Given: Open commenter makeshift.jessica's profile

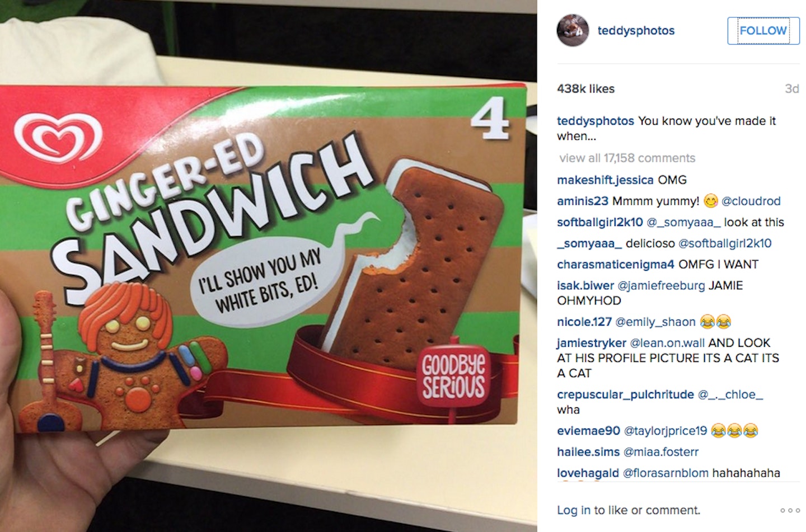Looking at the screenshot, I should tap(605, 180).
